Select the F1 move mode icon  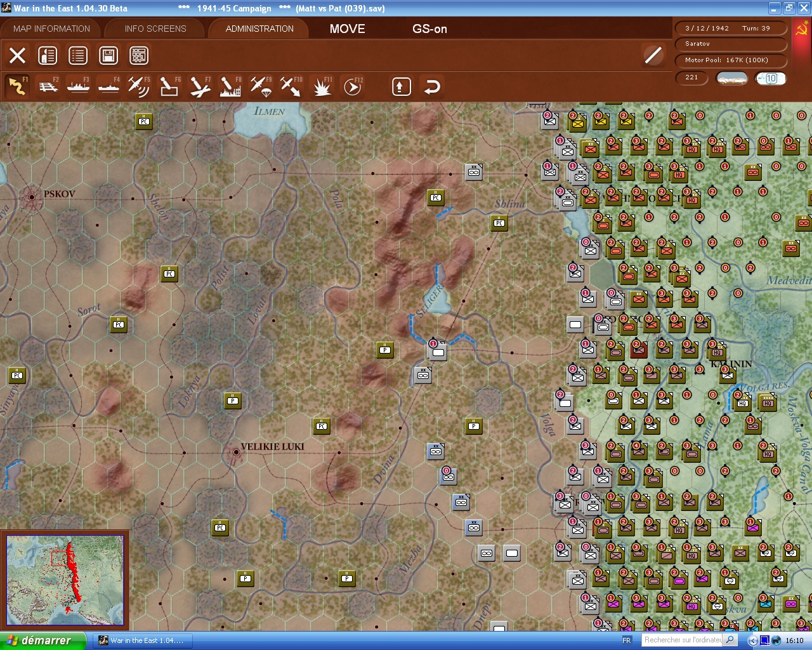[x=18, y=86]
